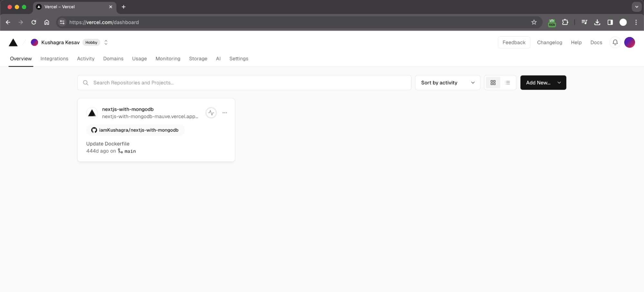
Task: Expand the Sort by activity dropdown
Action: pos(447,83)
